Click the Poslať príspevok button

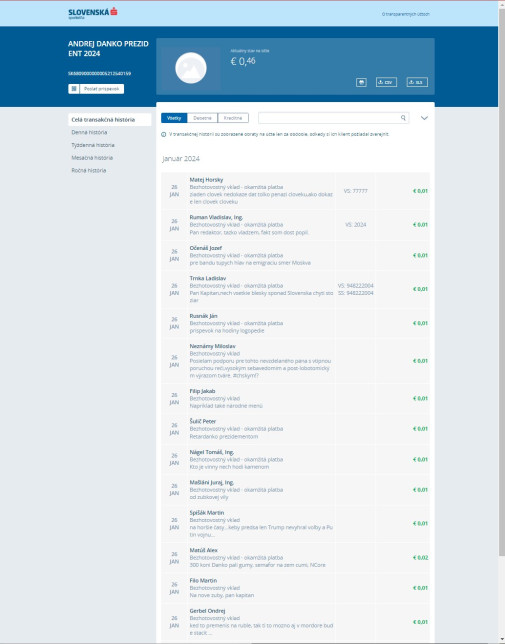coord(96,89)
